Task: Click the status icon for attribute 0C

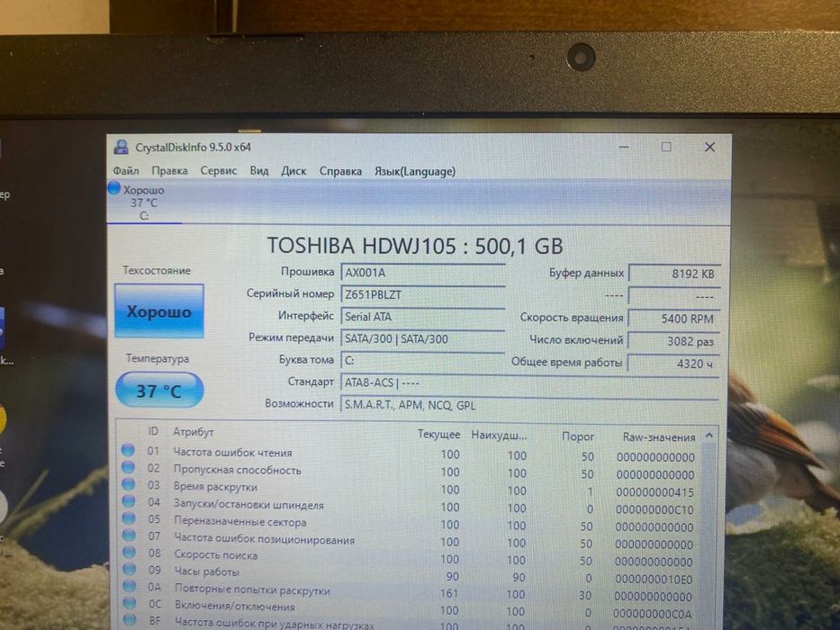Action: coord(129,603)
